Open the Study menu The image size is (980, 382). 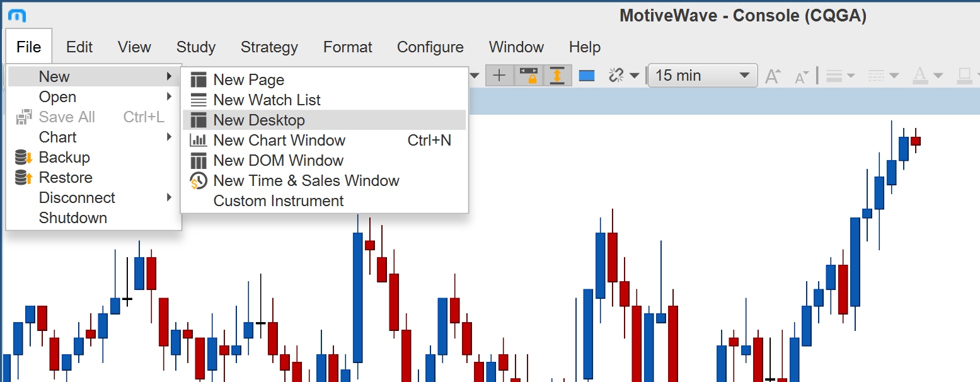196,47
